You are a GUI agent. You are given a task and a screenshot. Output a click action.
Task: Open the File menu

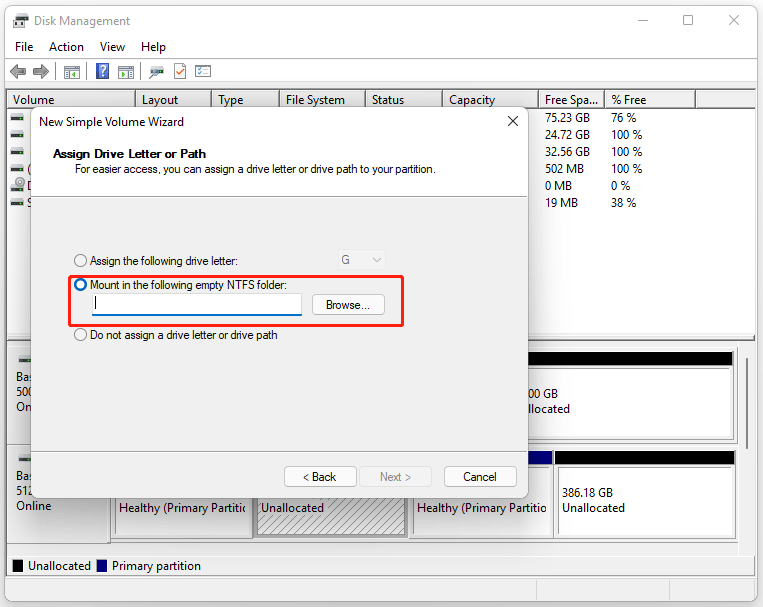tap(24, 47)
